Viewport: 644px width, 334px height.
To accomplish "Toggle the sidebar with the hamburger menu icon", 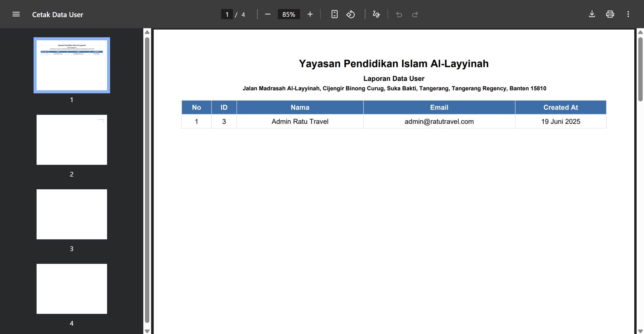I will [16, 14].
